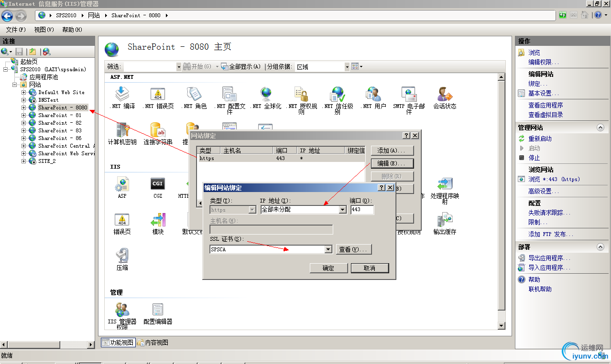Click the 基本设置... link
The image size is (611, 364).
[x=544, y=93]
